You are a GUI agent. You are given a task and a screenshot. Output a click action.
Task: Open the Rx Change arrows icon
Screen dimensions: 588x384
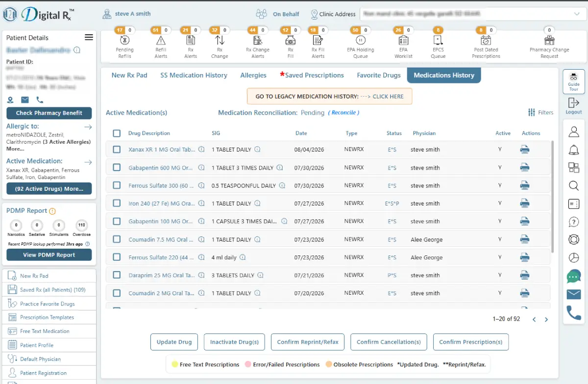click(x=220, y=41)
